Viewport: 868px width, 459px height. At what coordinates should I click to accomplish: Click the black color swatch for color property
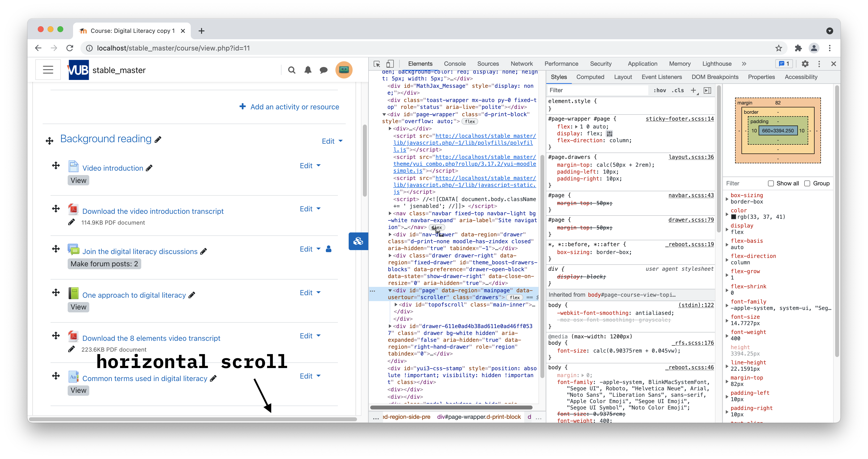[x=733, y=217]
